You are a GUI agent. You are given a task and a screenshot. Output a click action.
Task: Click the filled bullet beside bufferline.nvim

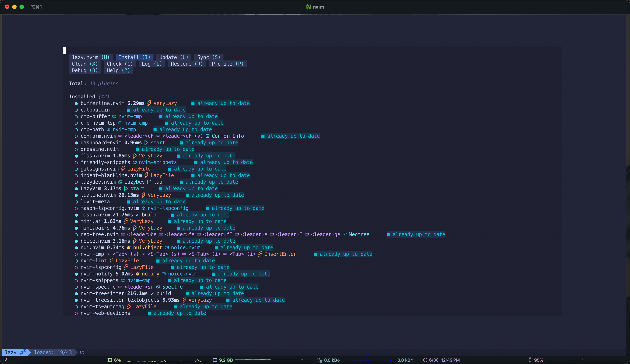[76, 103]
